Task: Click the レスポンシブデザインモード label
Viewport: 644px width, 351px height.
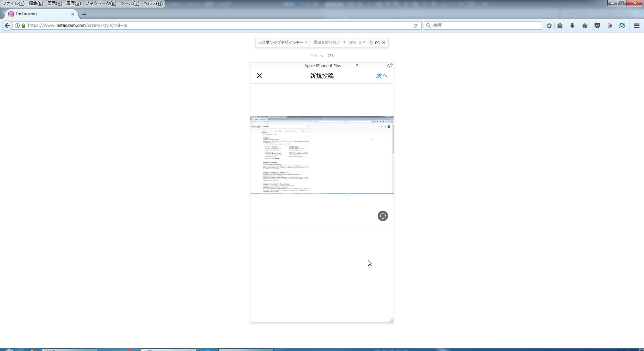Action: (283, 42)
